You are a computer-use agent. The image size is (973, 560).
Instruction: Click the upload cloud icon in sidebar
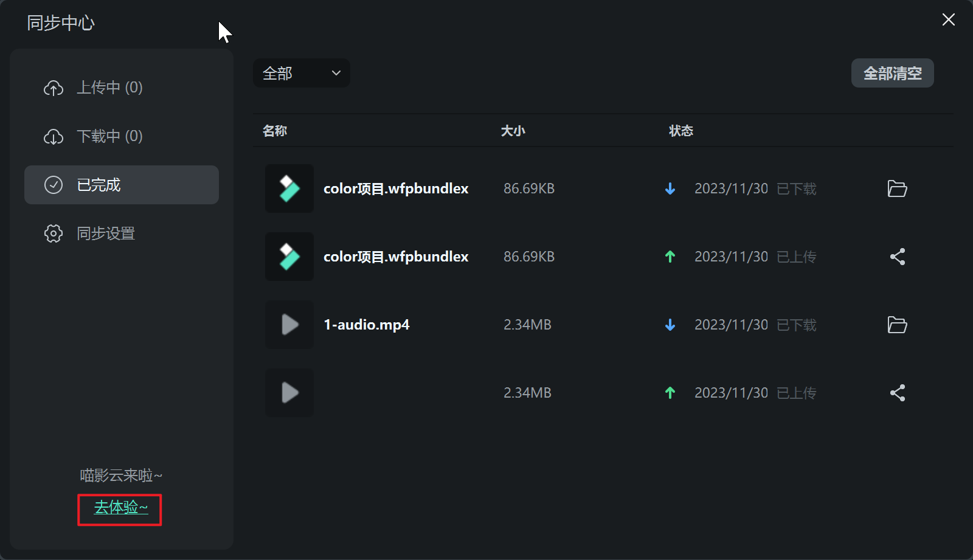coord(54,88)
